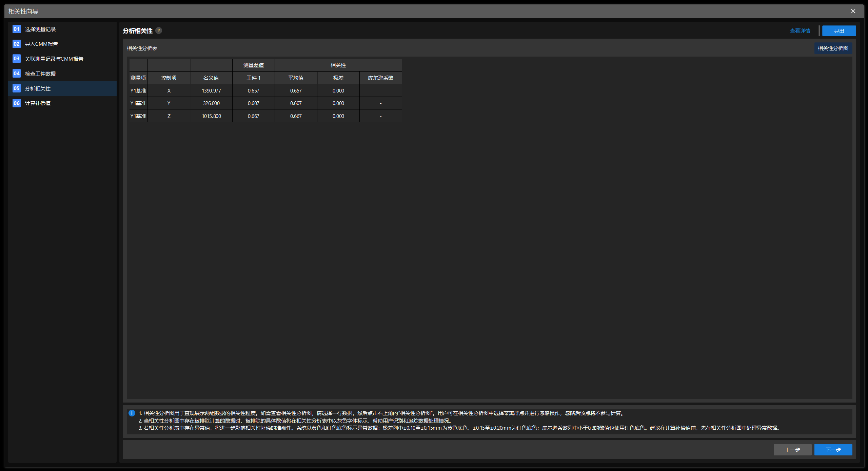The width and height of the screenshot is (868, 471).
Task: Click the 04 step badge icon
Action: point(17,74)
